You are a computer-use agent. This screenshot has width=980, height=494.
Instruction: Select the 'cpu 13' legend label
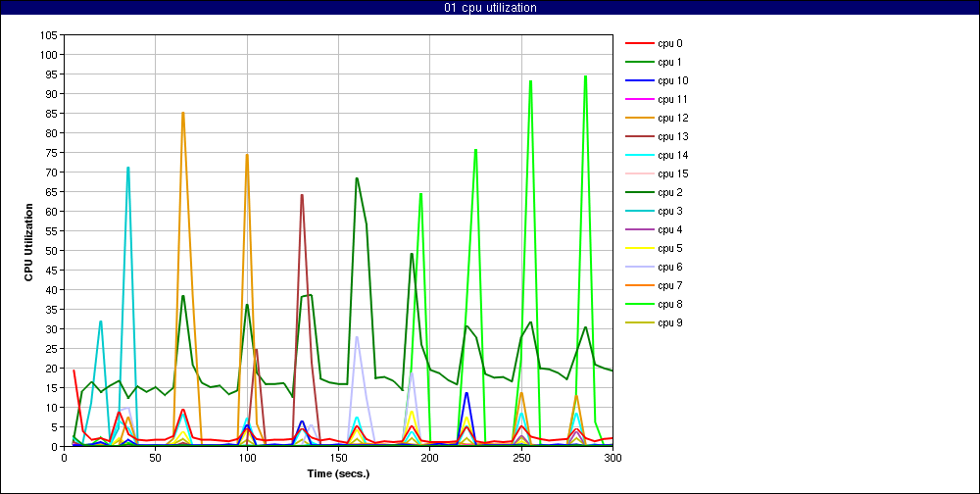point(672,136)
